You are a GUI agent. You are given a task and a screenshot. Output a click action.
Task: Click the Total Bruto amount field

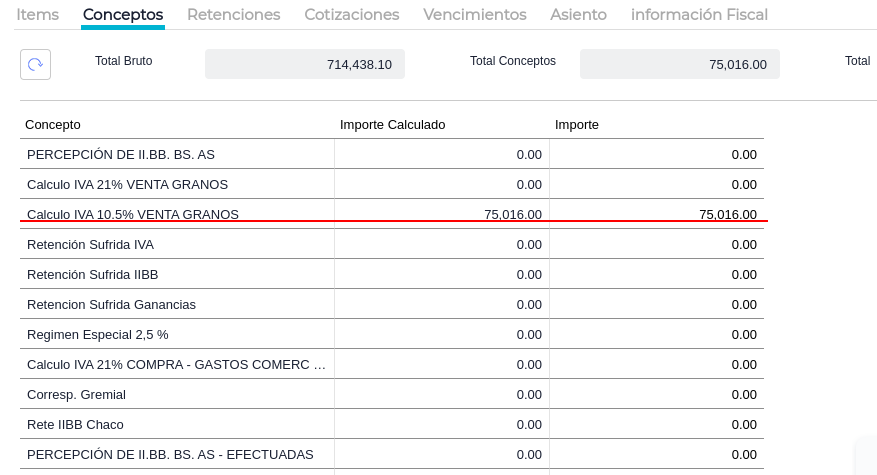click(305, 64)
